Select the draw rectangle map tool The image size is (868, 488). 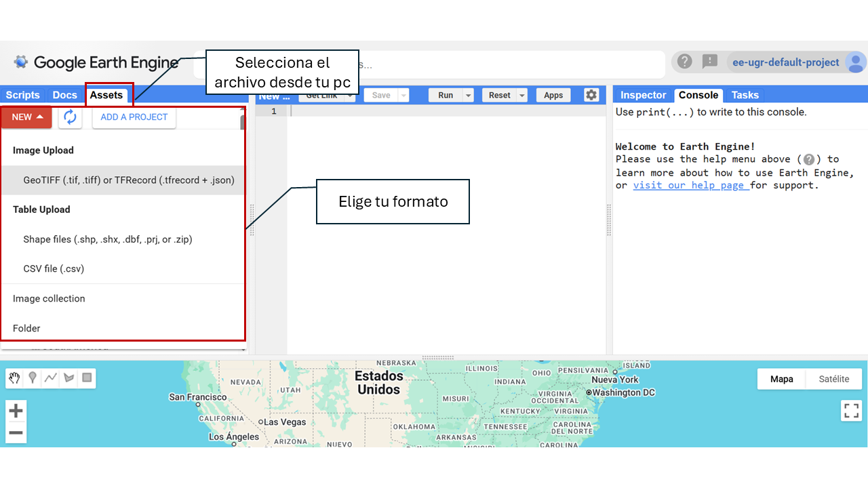pyautogui.click(x=87, y=378)
